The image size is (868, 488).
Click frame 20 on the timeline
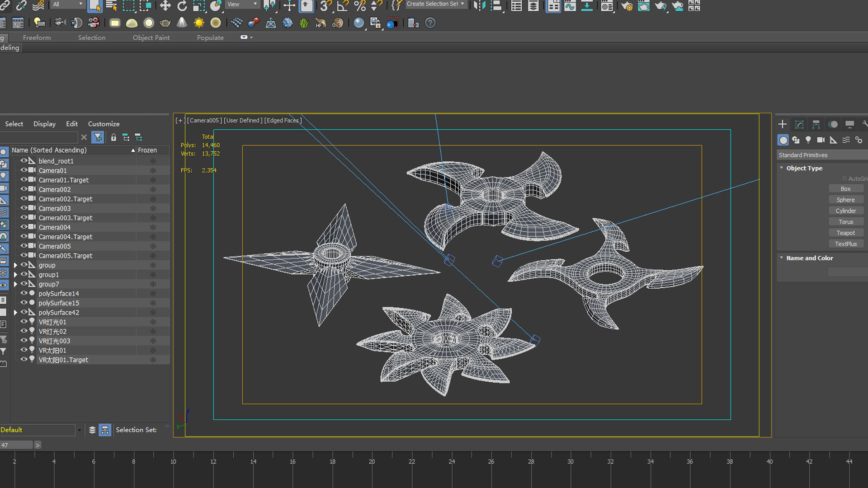(x=372, y=462)
